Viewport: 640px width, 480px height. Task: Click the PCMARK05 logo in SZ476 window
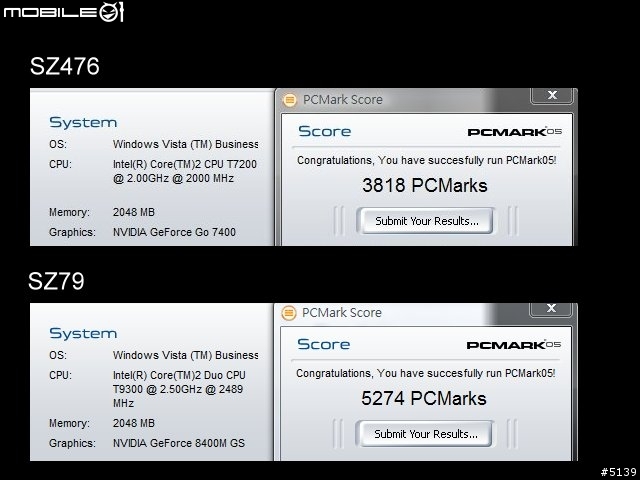[x=515, y=132]
